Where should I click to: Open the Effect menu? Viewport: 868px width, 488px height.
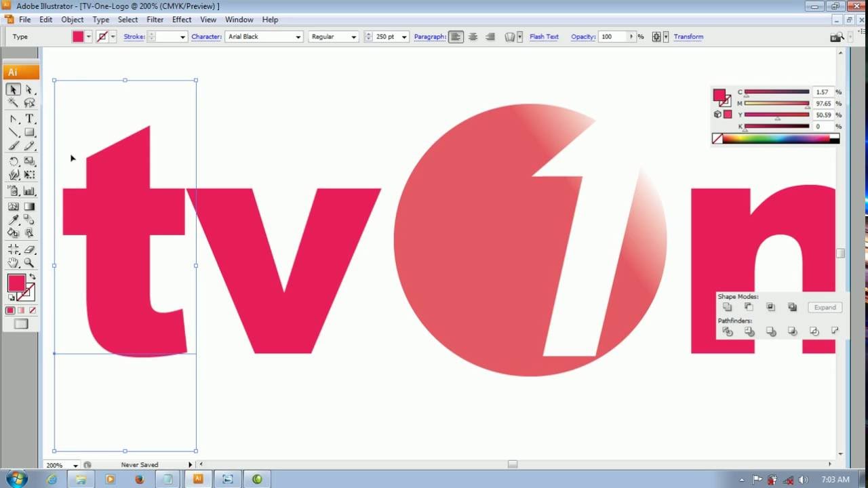pos(182,20)
